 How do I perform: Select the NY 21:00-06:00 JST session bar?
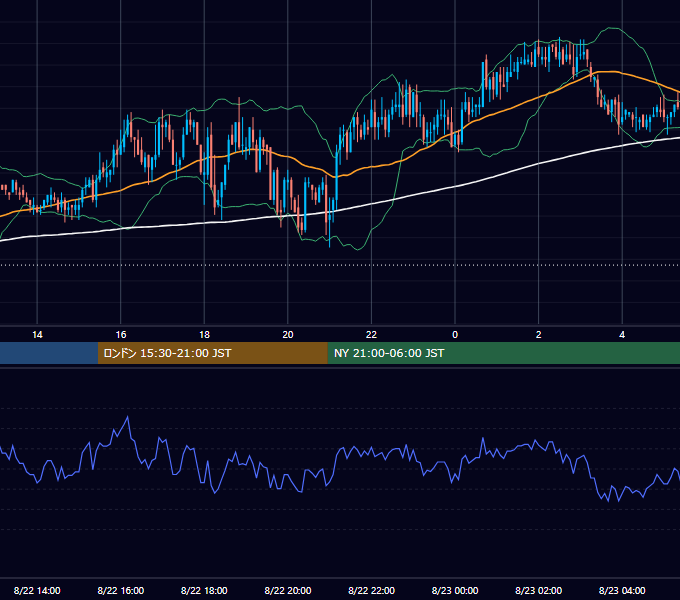(x=503, y=353)
